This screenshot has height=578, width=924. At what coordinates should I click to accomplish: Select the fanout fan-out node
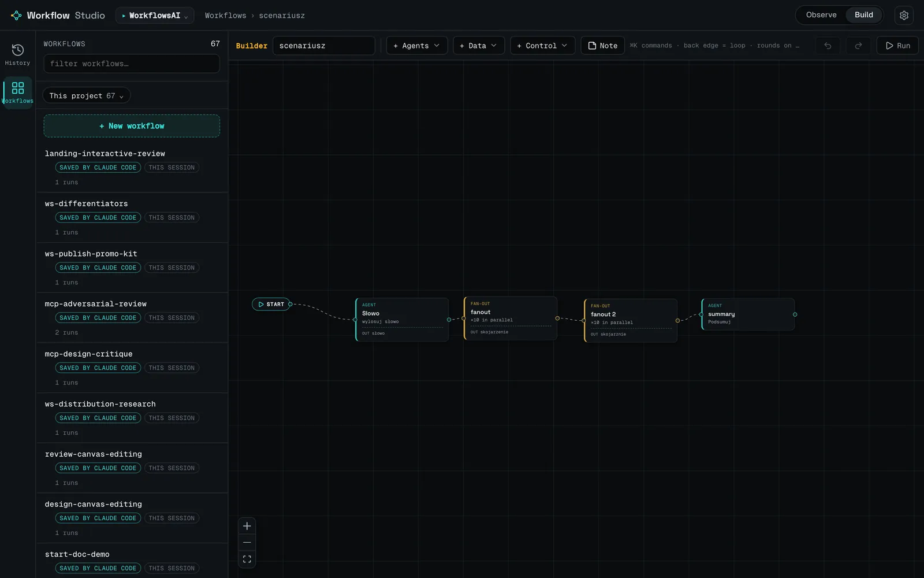[511, 318]
